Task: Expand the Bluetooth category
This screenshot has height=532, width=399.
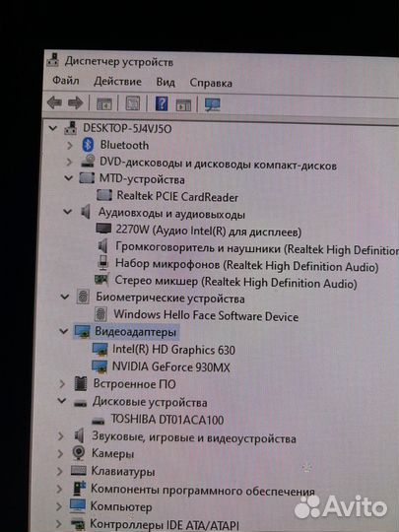Action: pyautogui.click(x=70, y=145)
